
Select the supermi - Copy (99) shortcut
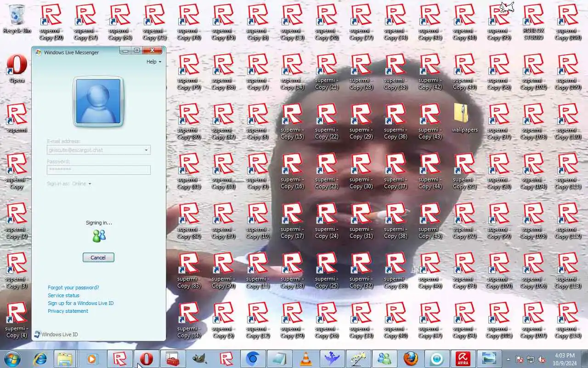pyautogui.click(x=499, y=220)
